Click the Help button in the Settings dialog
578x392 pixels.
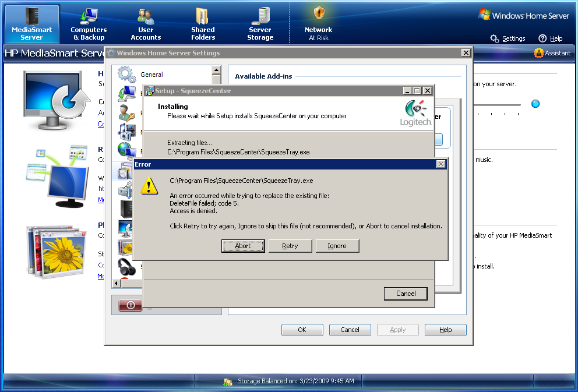tap(445, 330)
